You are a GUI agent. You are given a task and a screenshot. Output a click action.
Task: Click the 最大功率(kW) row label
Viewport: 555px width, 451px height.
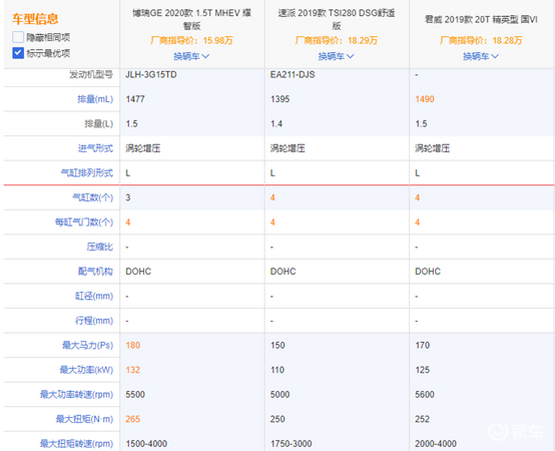[x=86, y=370]
